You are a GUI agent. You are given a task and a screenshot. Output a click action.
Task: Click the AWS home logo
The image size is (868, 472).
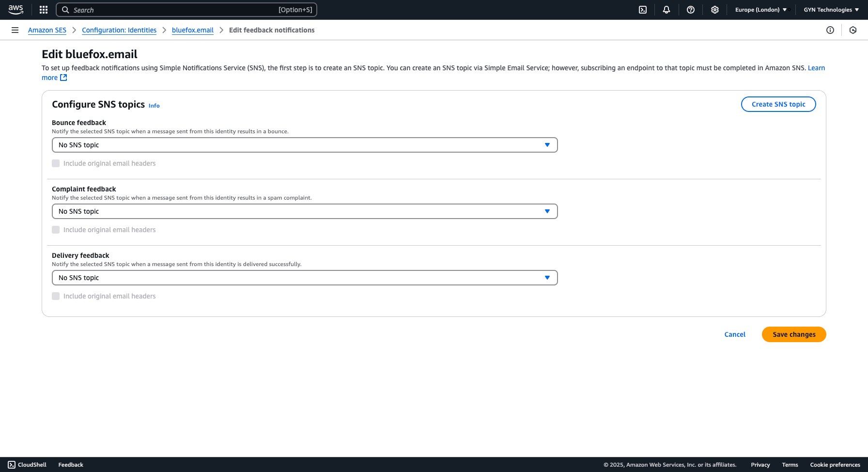tap(16, 10)
